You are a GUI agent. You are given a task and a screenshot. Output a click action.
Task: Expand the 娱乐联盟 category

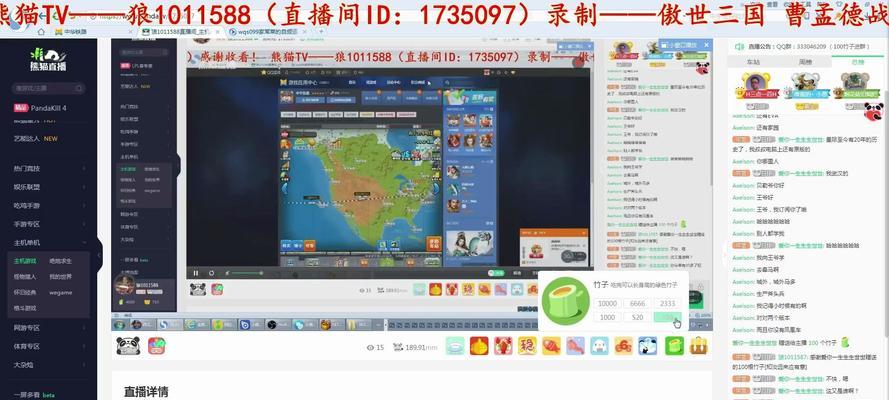(x=49, y=187)
